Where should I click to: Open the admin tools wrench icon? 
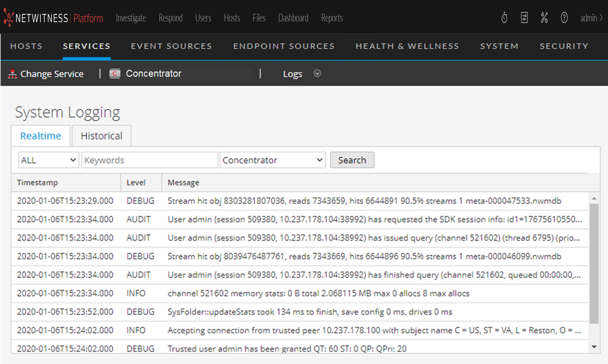(544, 18)
